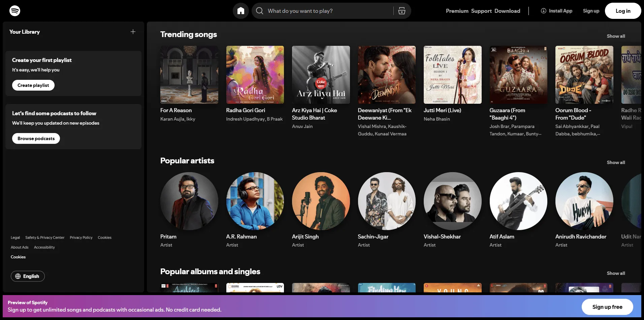Show all Popular albums and singles
Viewport: 644px width, 320px height.
click(616, 273)
